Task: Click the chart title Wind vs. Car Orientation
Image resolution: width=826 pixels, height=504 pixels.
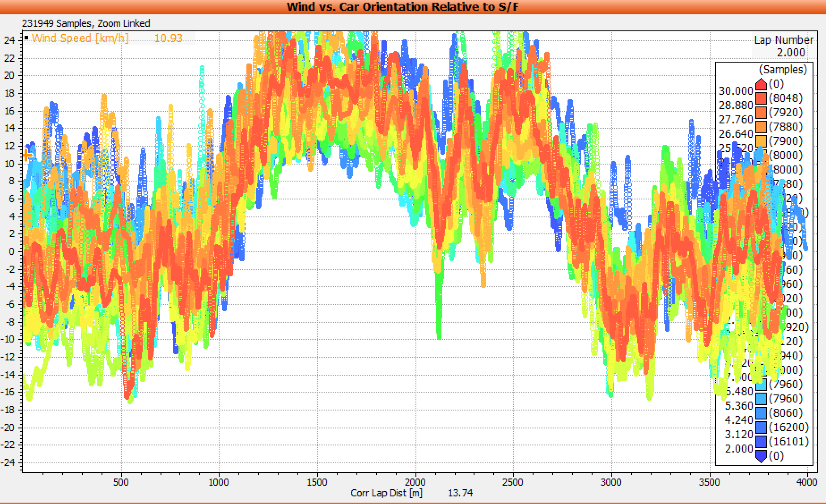Action: [x=402, y=7]
